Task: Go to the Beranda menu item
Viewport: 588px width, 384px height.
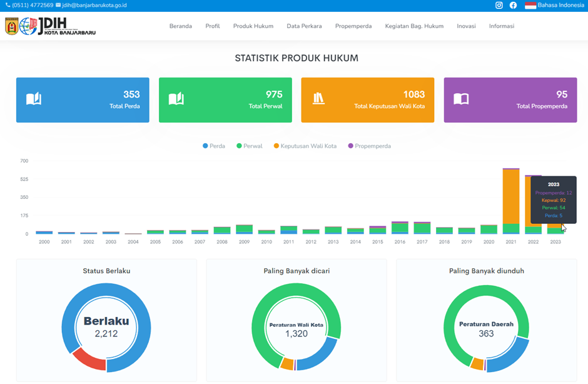Action: (x=181, y=26)
